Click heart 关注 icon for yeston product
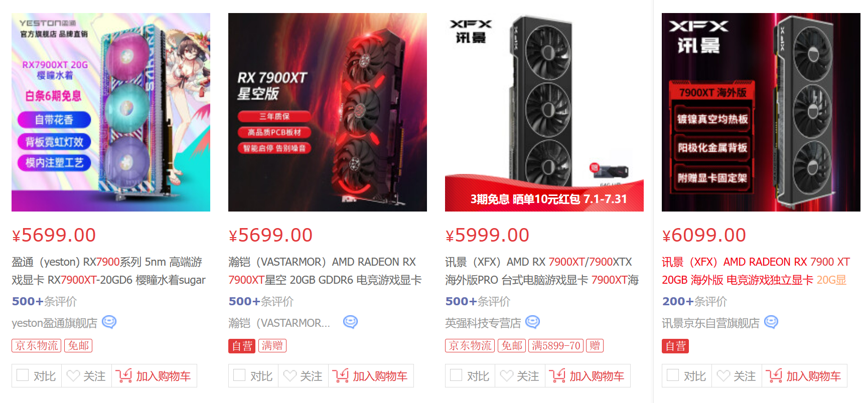The width and height of the screenshot is (868, 403). (x=73, y=376)
